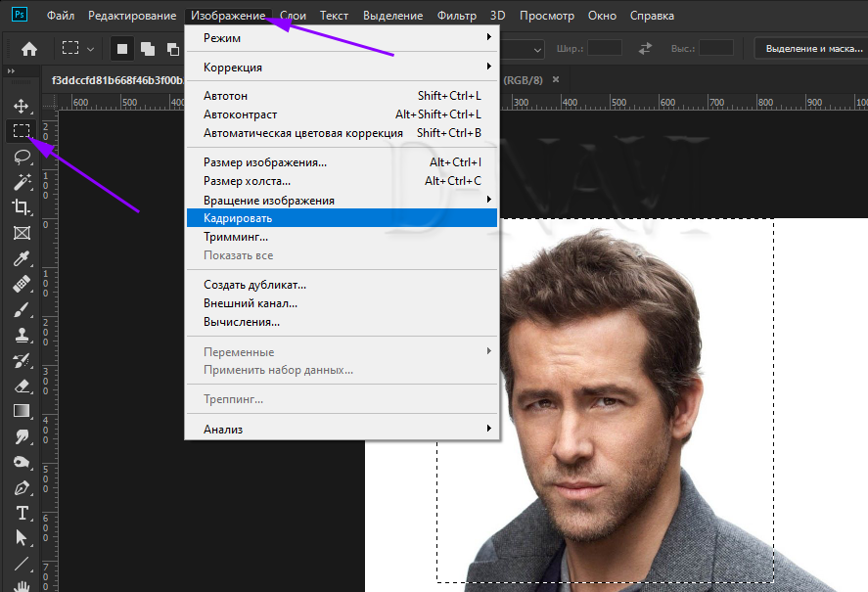Select the Magic Wand tool
Screen dimensions: 868x592
pos(22,182)
